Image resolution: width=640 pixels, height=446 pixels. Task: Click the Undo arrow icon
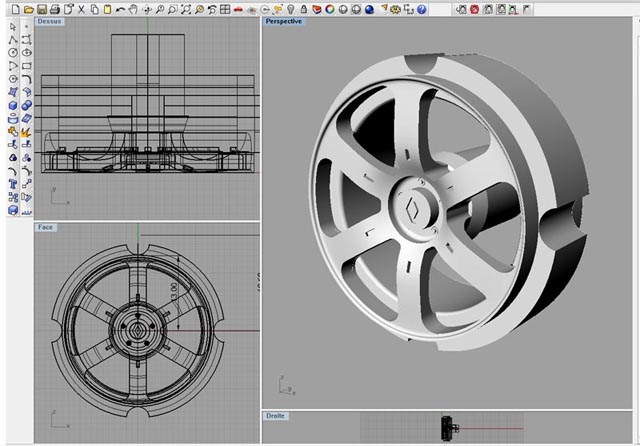click(x=119, y=9)
